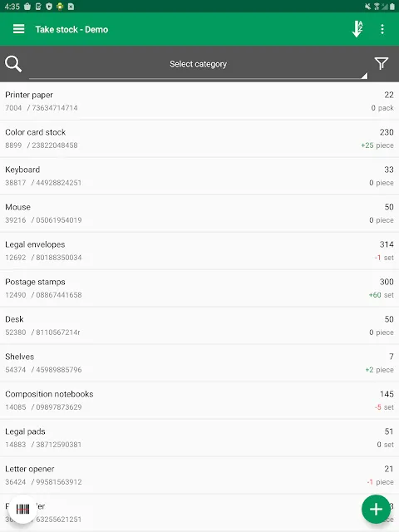
Task: Tap the notification shield icon in status bar
Action: (x=49, y=7)
